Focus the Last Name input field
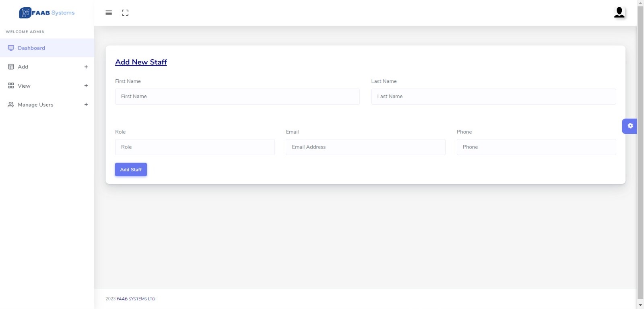The width and height of the screenshot is (644, 309). [x=493, y=97]
